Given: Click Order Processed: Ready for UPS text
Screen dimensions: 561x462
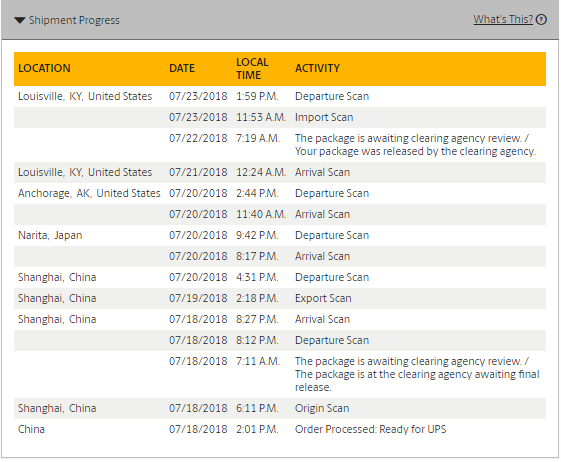Looking at the screenshot, I should [370, 429].
